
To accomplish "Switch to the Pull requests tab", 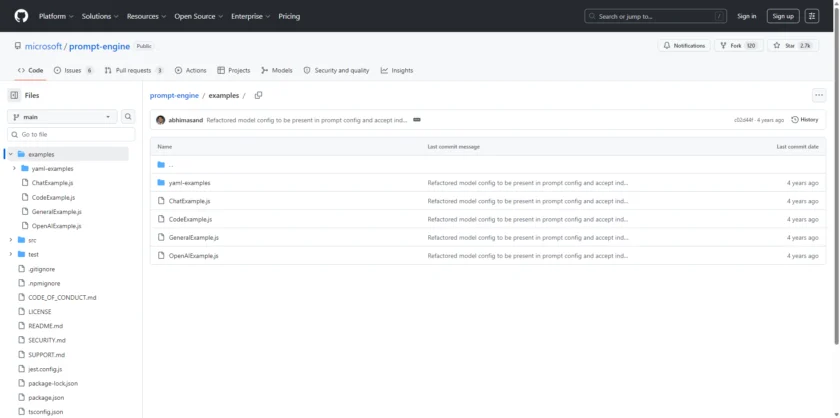I will point(134,70).
